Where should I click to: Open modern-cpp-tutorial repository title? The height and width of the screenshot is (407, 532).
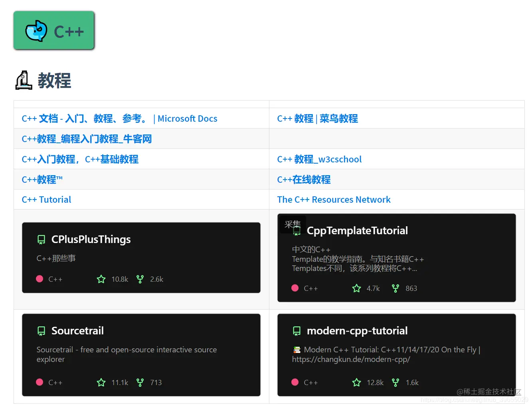pos(357,331)
